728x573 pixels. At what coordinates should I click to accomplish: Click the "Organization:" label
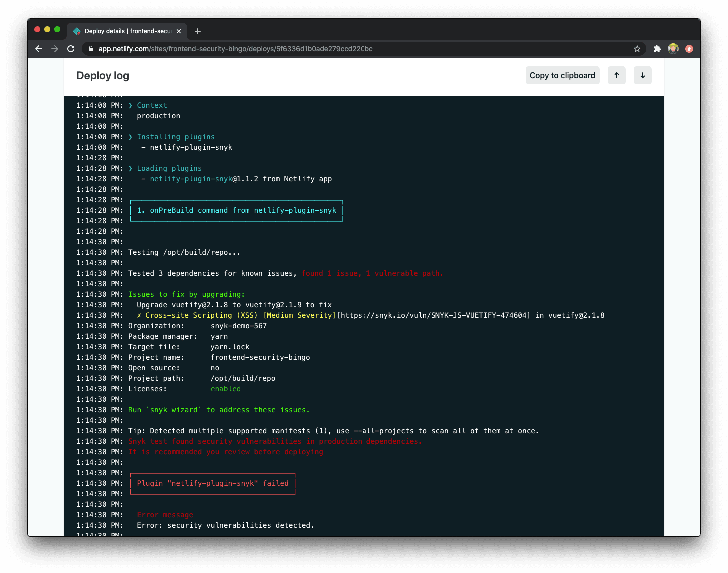(x=156, y=326)
